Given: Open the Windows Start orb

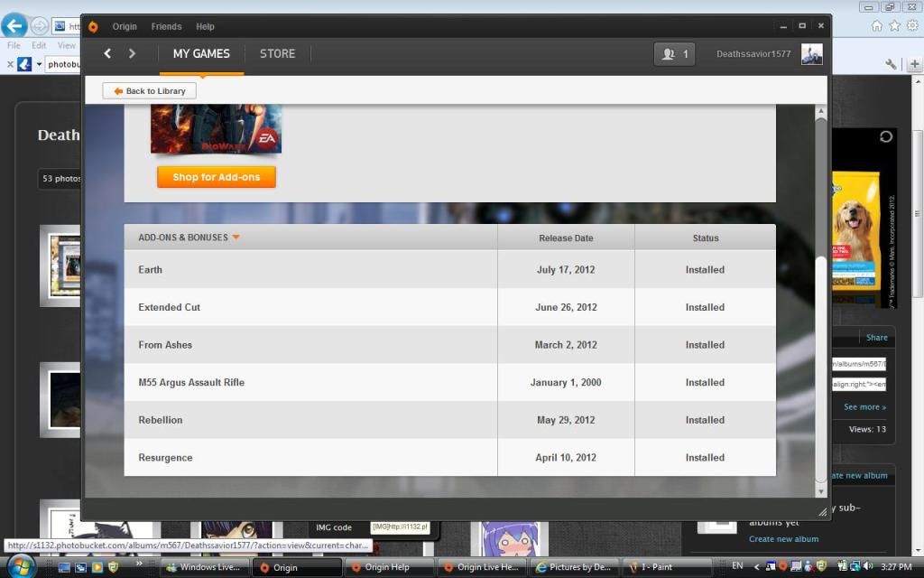Looking at the screenshot, I should (20, 565).
